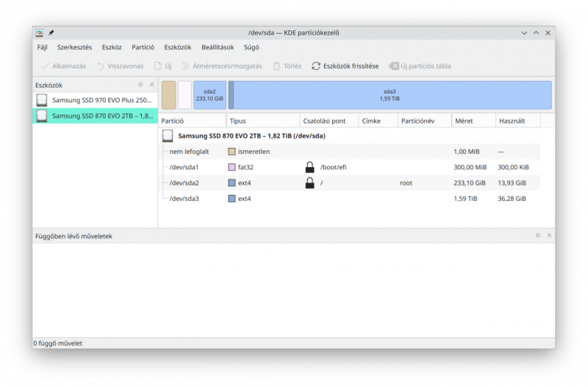
Task: Float the Függőben lévő műveletek panel
Action: pos(538,235)
